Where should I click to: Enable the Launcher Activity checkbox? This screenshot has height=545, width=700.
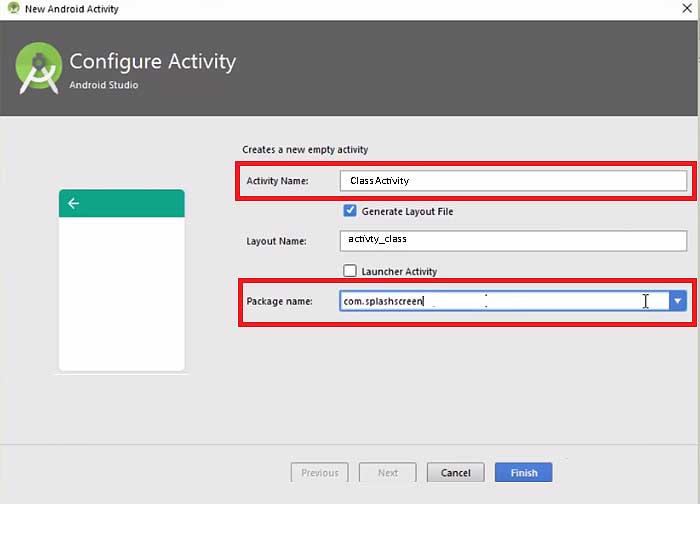350,271
